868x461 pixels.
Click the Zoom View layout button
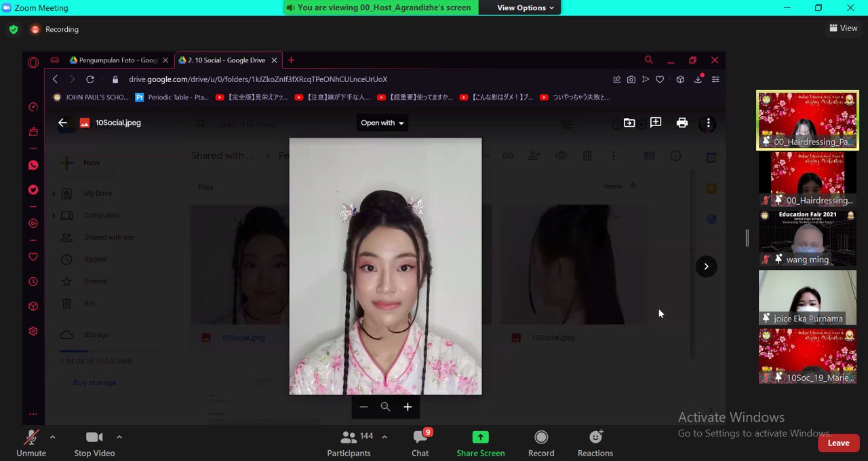(x=843, y=28)
